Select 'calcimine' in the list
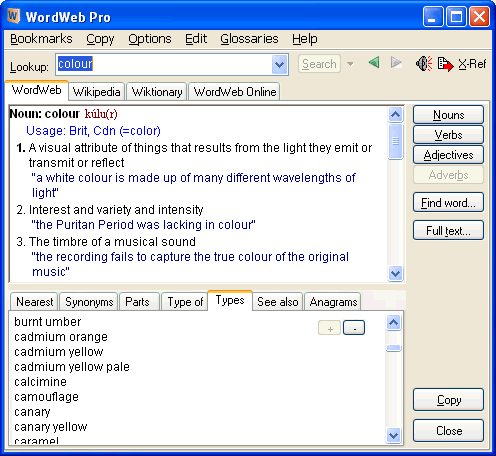 pyautogui.click(x=41, y=382)
